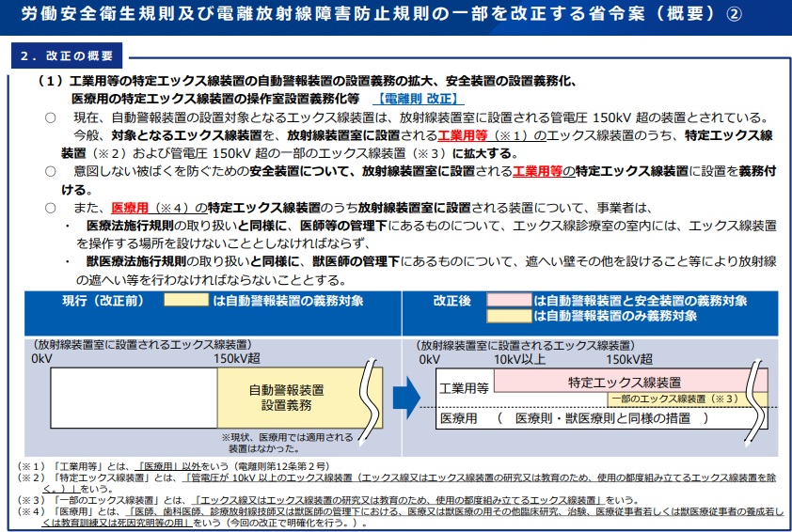This screenshot has height=532, width=792.
Task: Click the pink legend swatch for 自動警報装置と安全装置
Action: (508, 301)
